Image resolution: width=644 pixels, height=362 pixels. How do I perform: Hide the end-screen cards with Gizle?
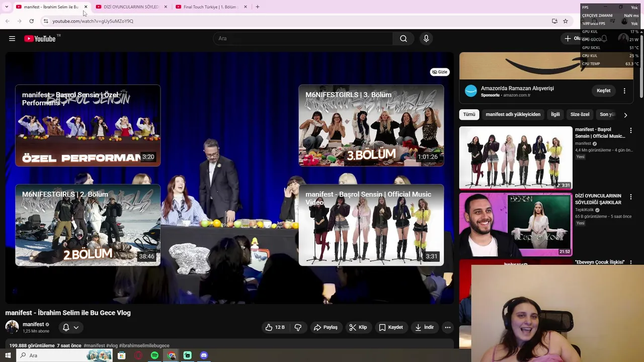click(440, 72)
